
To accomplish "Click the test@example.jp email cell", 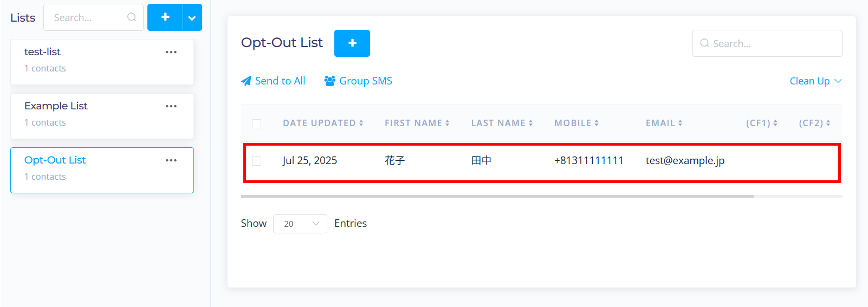I will pos(685,161).
